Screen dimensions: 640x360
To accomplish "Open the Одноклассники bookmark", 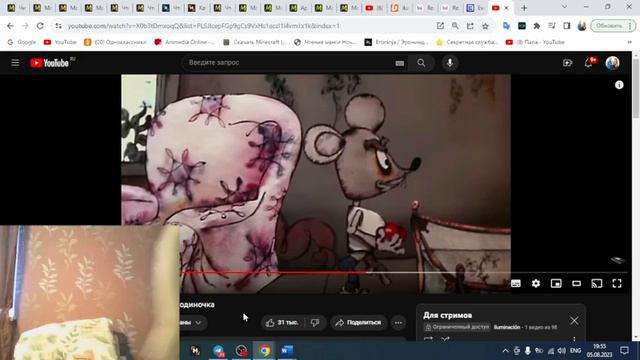I will [x=115, y=42].
